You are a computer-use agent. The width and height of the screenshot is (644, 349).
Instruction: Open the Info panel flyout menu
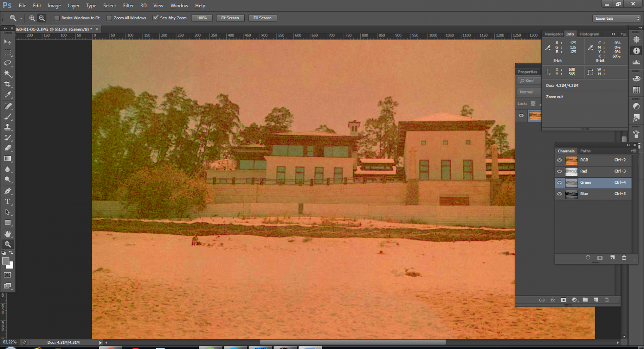[x=624, y=34]
